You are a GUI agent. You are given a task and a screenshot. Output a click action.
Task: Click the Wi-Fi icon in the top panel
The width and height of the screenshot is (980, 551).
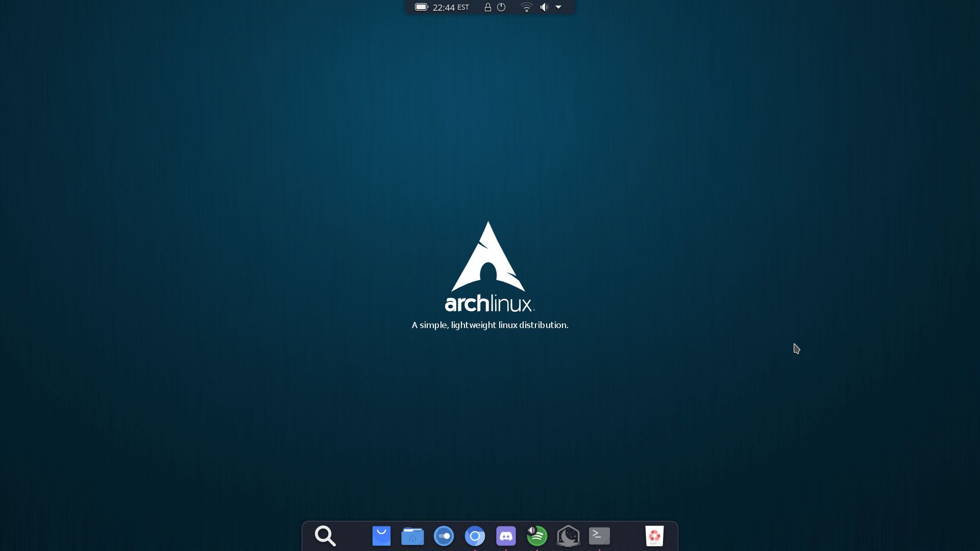[526, 7]
